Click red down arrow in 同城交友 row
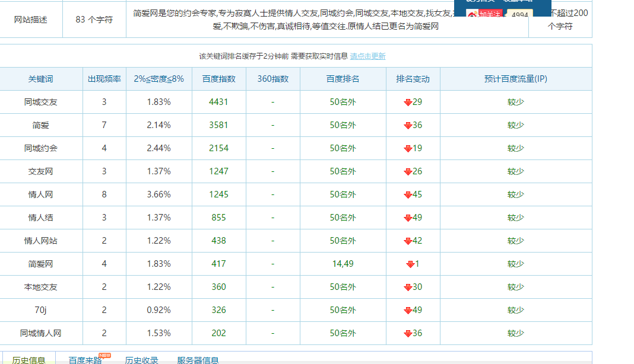This screenshot has width=634, height=364. [x=408, y=103]
